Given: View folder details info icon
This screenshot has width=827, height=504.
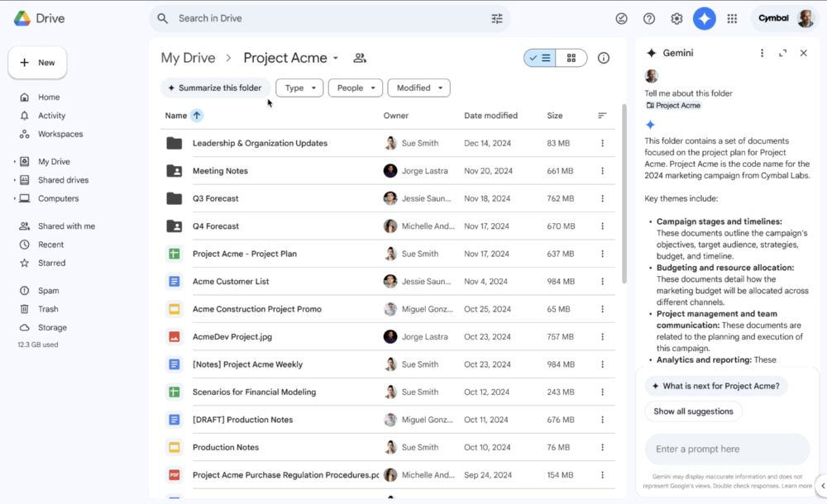Looking at the screenshot, I should pos(604,58).
